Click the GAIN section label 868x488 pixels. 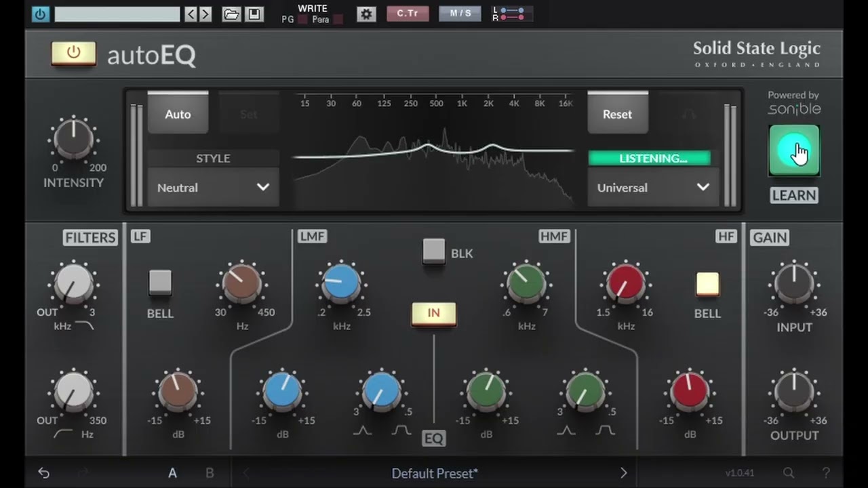point(770,237)
